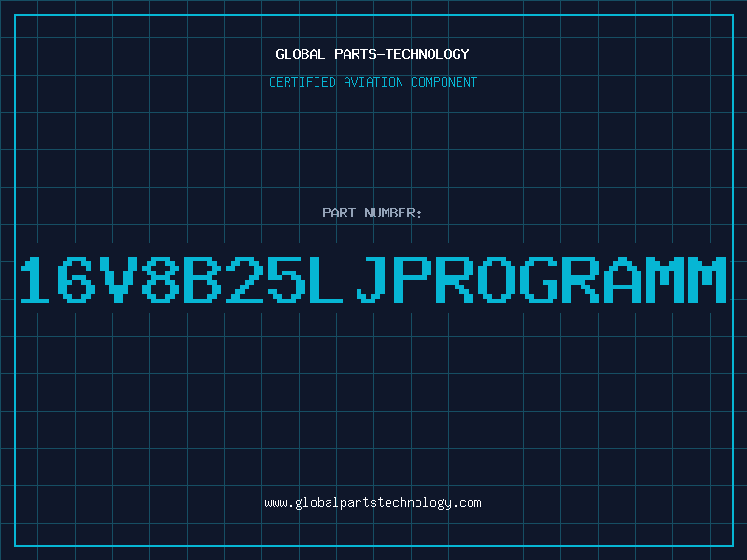Select the part number 16V8B25LJPROGRAMM text

tap(373, 279)
